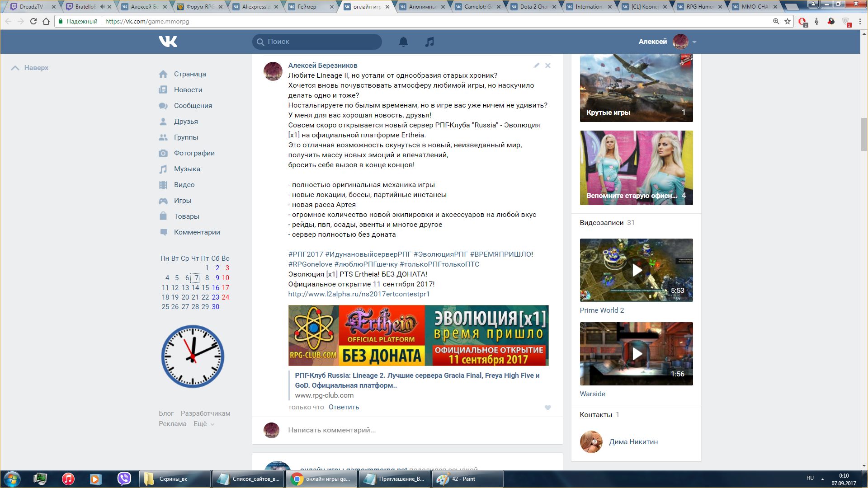868x488 pixels.
Task: Open Дима Никитин contact
Action: tap(633, 442)
